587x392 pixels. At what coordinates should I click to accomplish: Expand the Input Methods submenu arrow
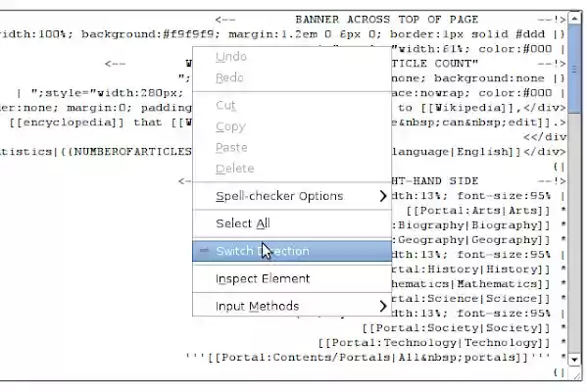382,306
